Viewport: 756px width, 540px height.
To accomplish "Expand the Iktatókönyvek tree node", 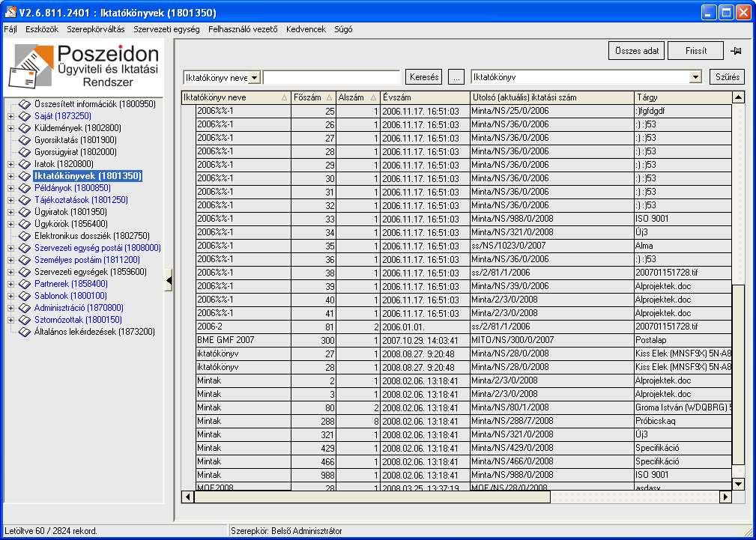I will coord(11,177).
